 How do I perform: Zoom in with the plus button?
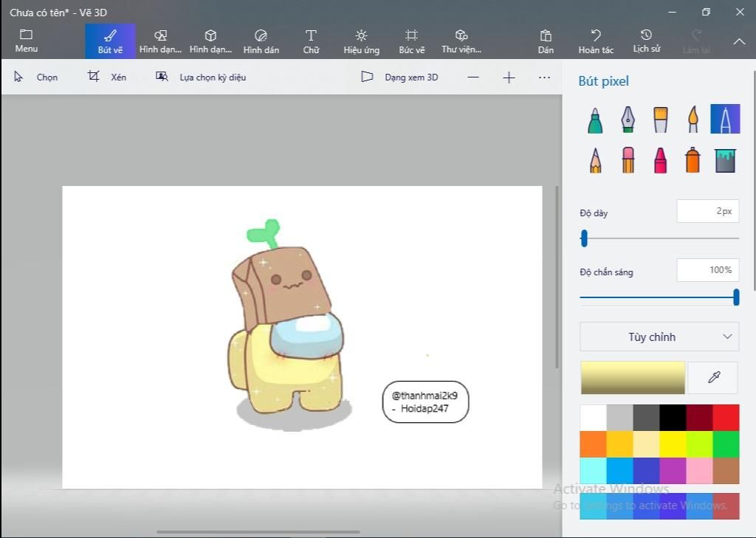coord(509,77)
